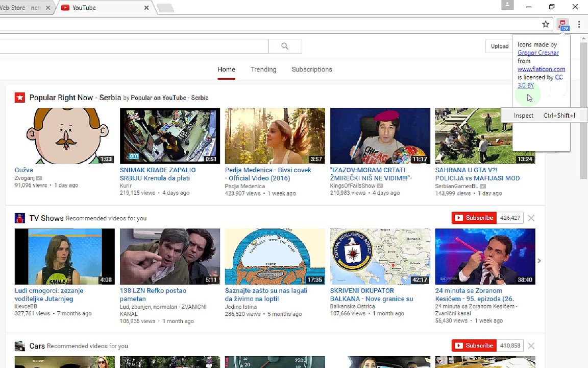Image resolution: width=588 pixels, height=368 pixels.
Task: Open the SAHRANA U GTA V video thumbnail
Action: (473, 136)
